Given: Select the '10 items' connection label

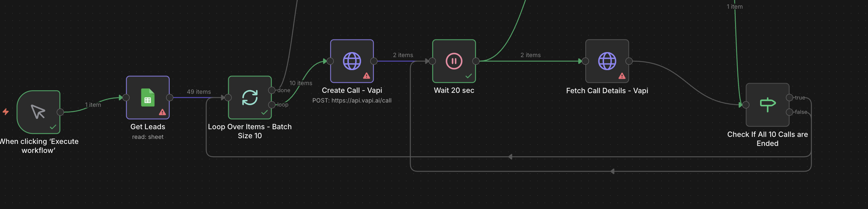Looking at the screenshot, I should 301,83.
